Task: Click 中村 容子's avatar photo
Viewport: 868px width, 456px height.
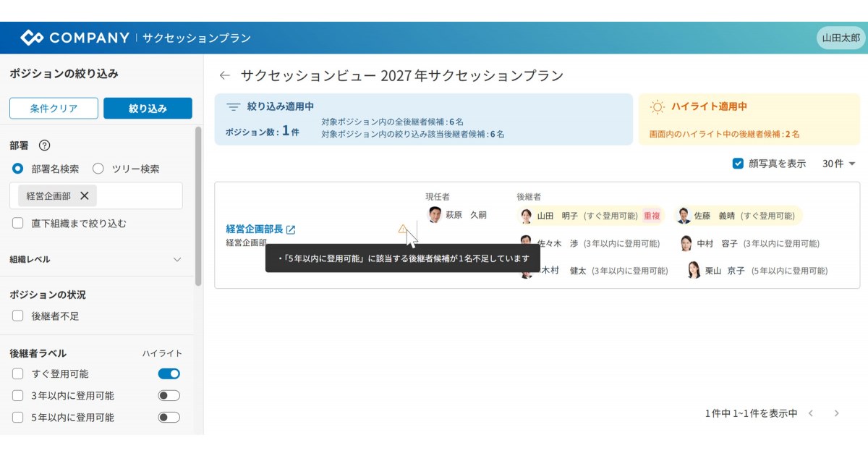Action: 686,244
